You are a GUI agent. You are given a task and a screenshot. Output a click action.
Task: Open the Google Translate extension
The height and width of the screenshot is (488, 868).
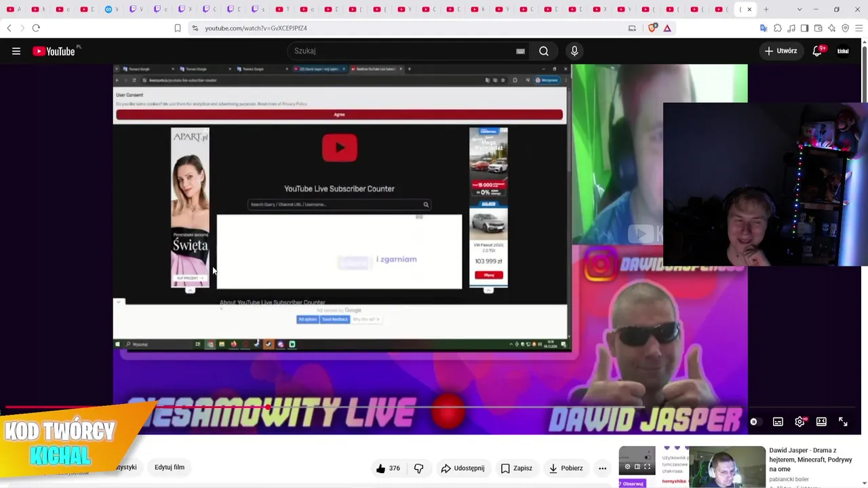click(764, 28)
